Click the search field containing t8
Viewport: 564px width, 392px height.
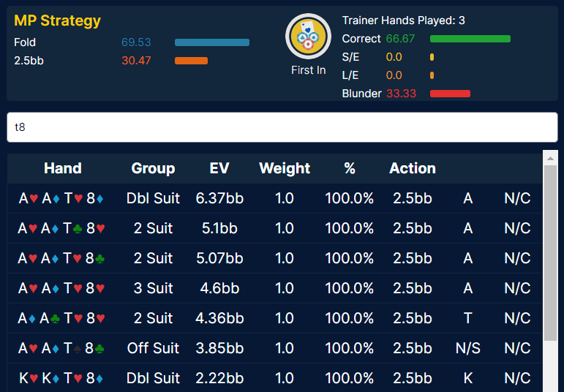tap(282, 127)
